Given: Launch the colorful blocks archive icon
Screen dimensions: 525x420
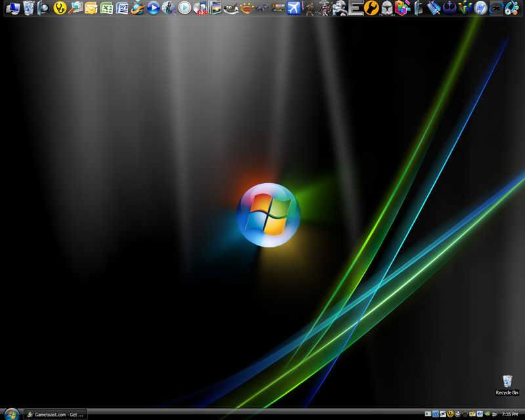Looking at the screenshot, I should [x=402, y=8].
